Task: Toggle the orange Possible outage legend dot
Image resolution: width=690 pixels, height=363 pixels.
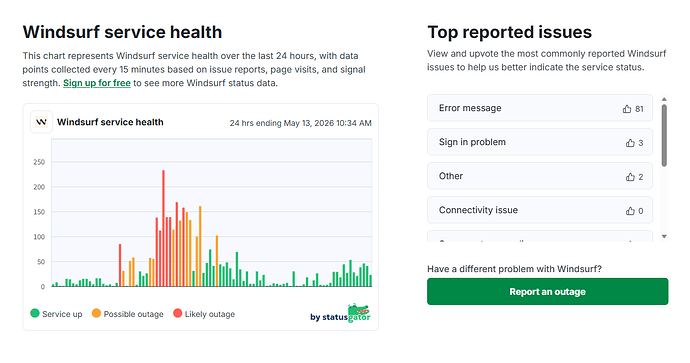Action: point(96,313)
